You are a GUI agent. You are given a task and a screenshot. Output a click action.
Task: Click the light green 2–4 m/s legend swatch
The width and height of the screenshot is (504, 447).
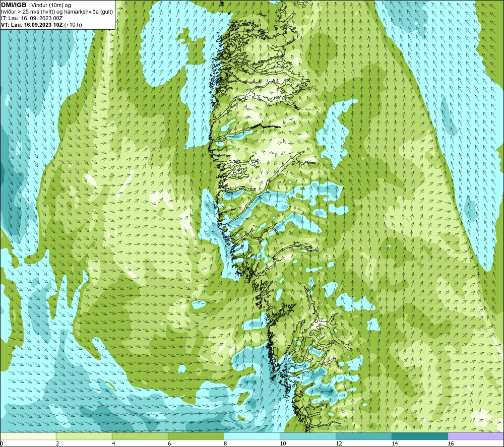click(x=84, y=436)
